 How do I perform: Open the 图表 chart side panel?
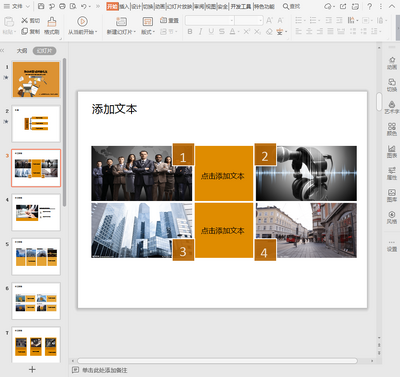[x=392, y=151]
